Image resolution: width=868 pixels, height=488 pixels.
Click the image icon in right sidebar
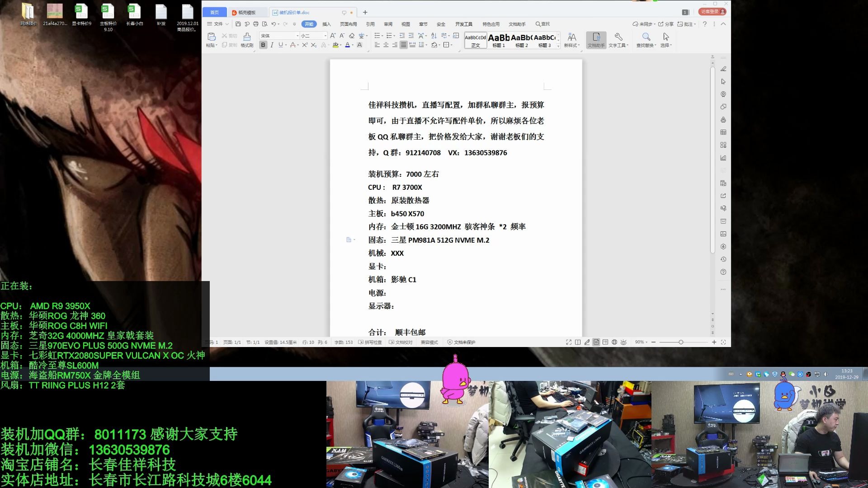point(723,234)
